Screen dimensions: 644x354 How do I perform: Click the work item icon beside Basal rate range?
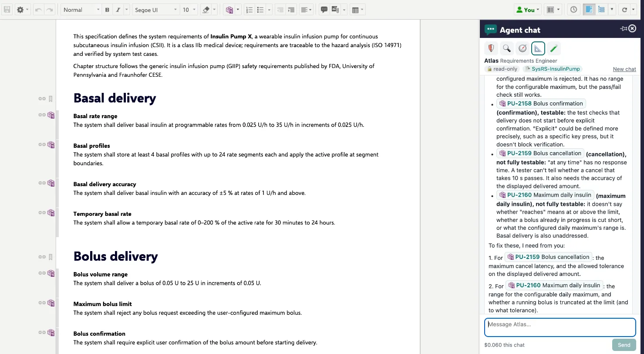[51, 115]
